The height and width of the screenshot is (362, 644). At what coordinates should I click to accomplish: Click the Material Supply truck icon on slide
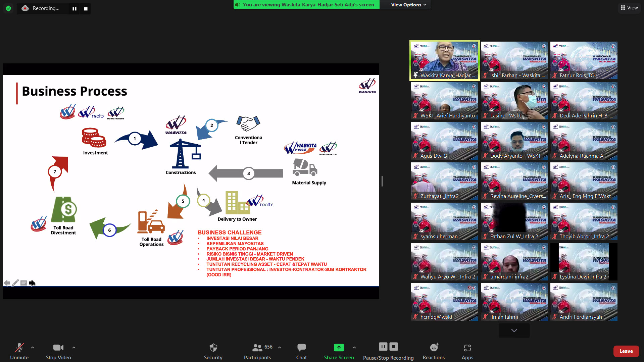[305, 167]
